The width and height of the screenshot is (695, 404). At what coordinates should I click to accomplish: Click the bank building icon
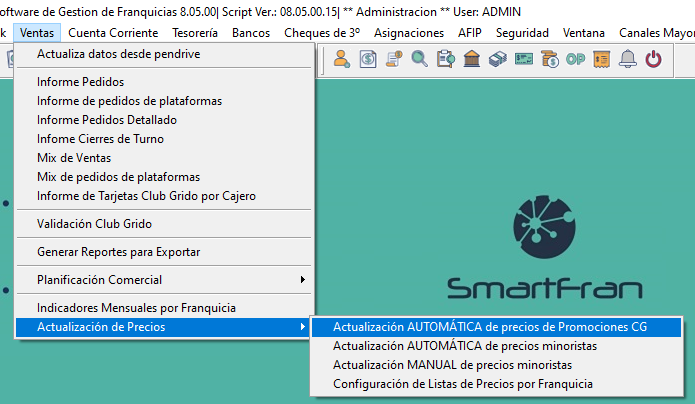coord(471,59)
